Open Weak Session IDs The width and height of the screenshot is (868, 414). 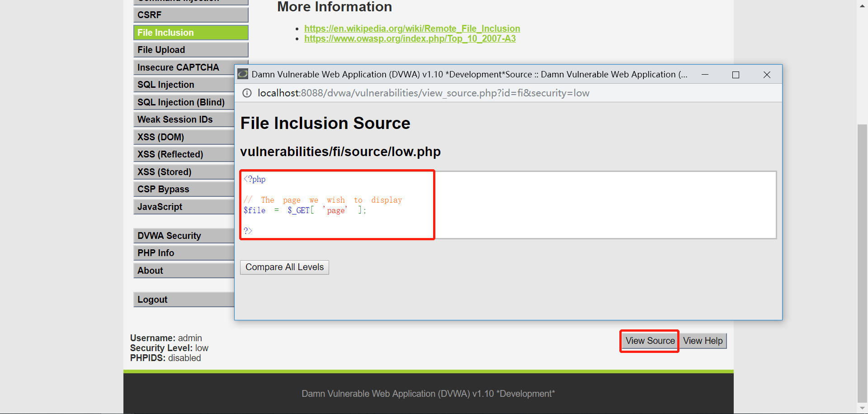(x=184, y=119)
